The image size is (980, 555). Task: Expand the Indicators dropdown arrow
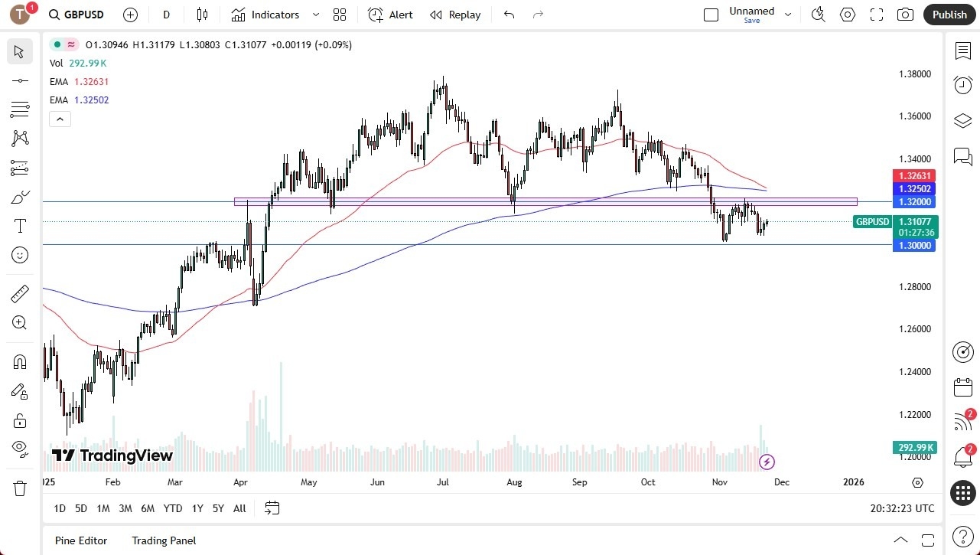[315, 15]
